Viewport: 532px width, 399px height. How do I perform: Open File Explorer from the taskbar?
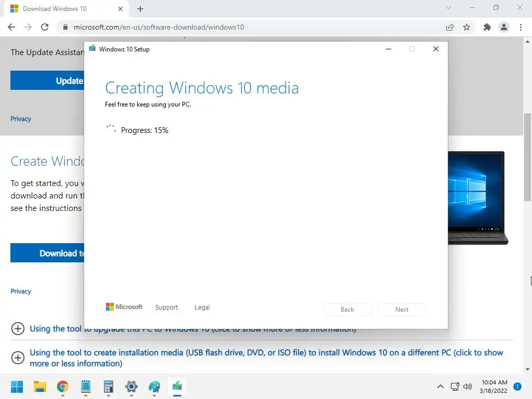click(x=39, y=387)
